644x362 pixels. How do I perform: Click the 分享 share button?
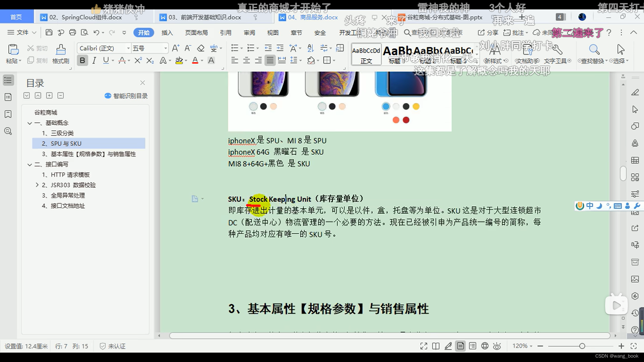coord(488,33)
